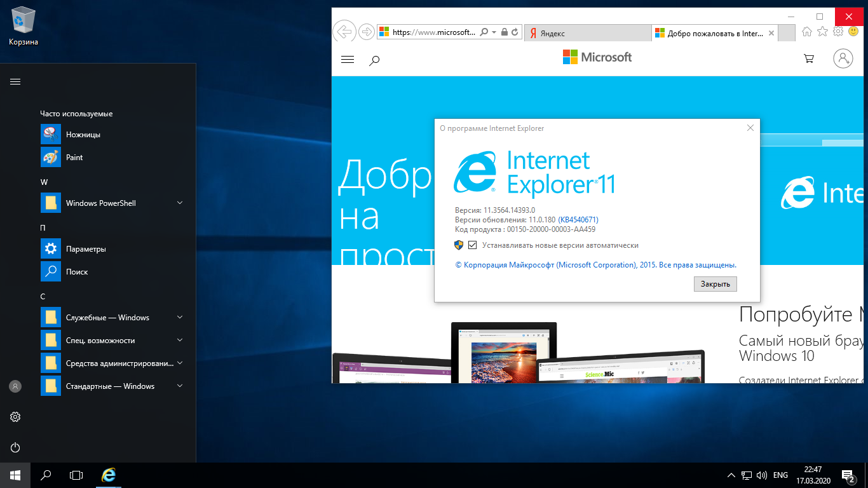Click the user account icon in Start
Viewport: 868px width, 488px height.
point(15,386)
